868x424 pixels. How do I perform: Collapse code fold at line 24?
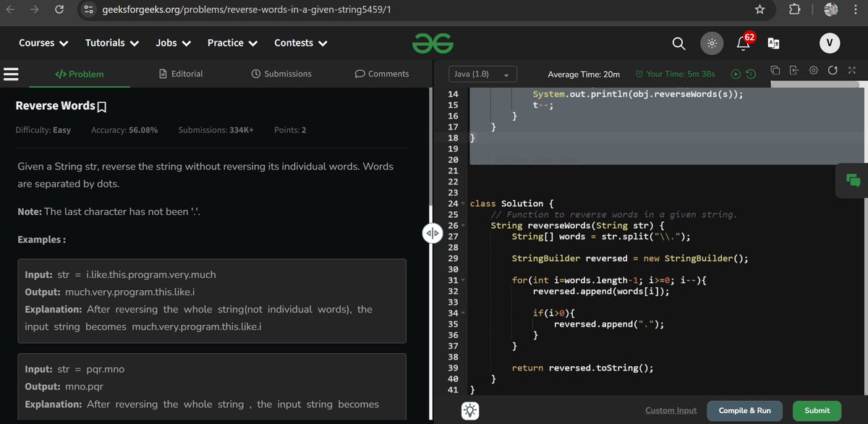[x=462, y=204]
